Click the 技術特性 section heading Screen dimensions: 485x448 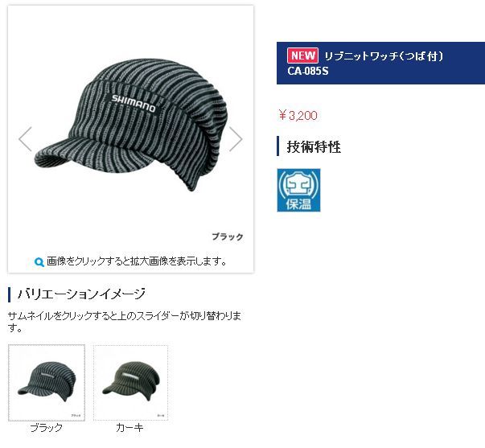click(314, 146)
